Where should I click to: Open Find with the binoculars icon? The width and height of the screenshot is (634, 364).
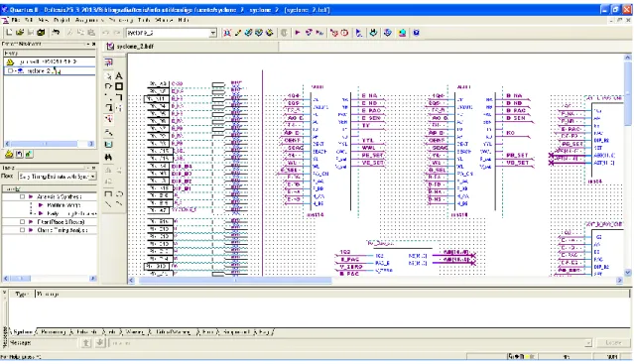pyautogui.click(x=108, y=157)
